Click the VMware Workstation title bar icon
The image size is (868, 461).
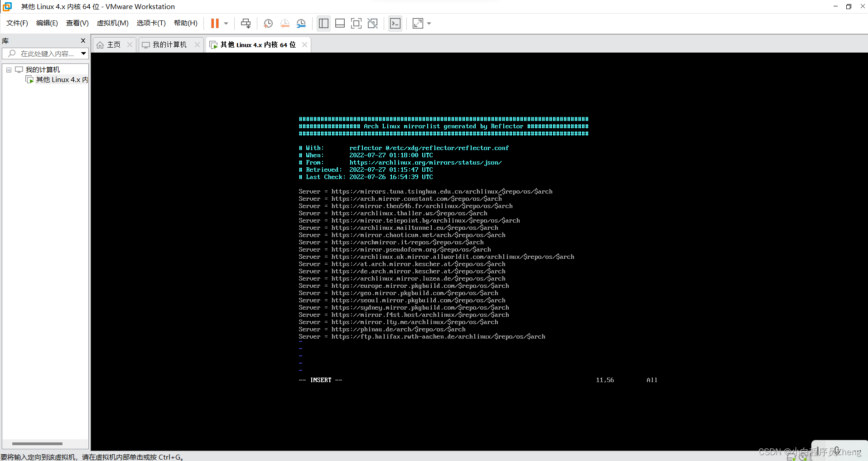pos(7,6)
